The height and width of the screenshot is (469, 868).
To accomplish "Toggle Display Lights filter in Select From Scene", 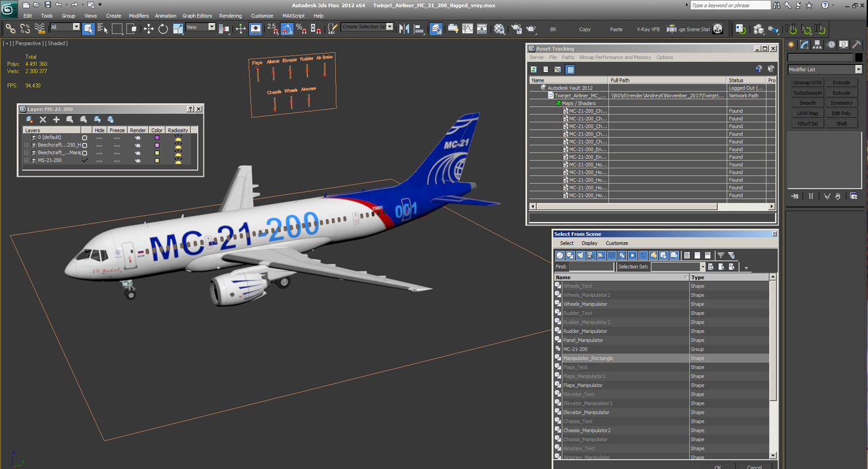I will 581,255.
